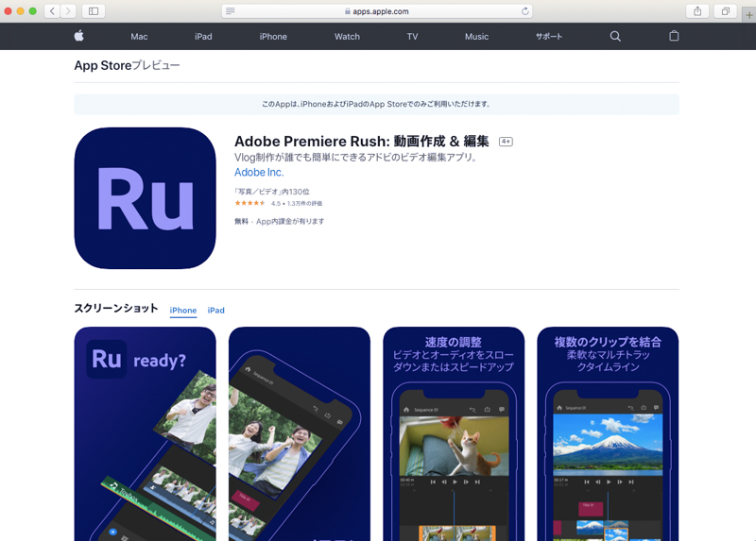Open the Music navigation item

pos(477,37)
